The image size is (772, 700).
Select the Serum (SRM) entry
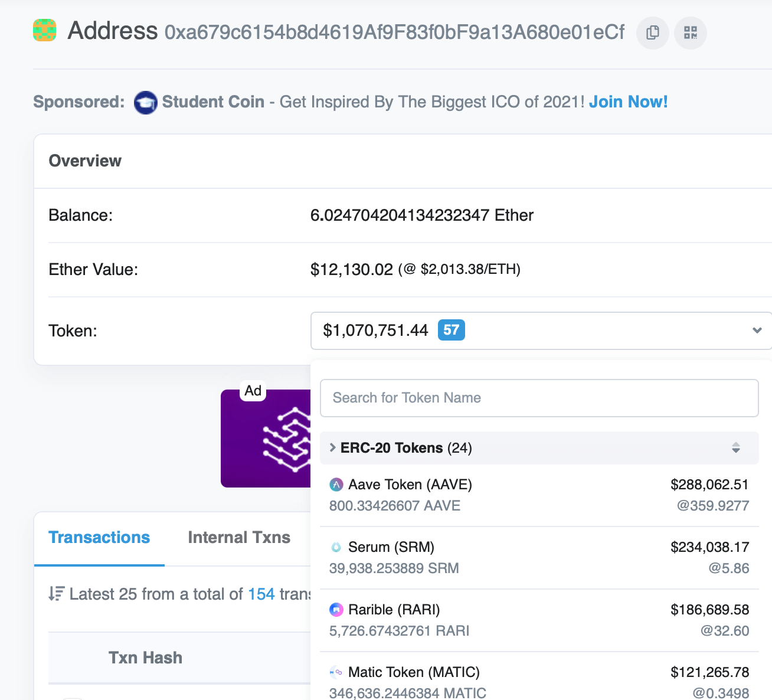coord(539,558)
